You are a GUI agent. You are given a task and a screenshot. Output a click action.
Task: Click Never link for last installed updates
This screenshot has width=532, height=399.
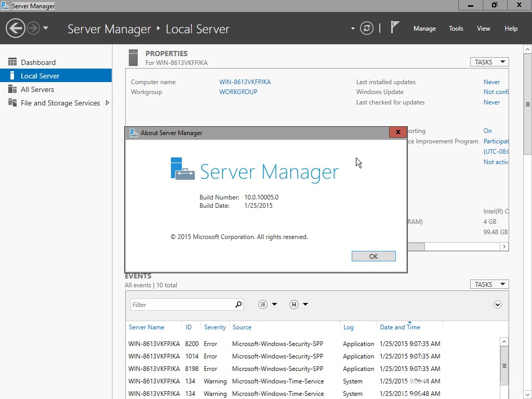point(491,82)
